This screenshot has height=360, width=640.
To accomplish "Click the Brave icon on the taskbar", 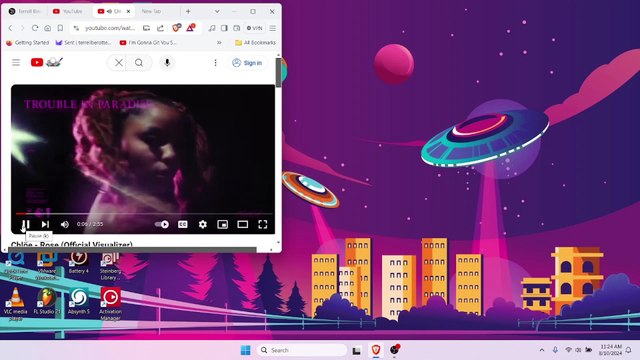I will (x=376, y=350).
